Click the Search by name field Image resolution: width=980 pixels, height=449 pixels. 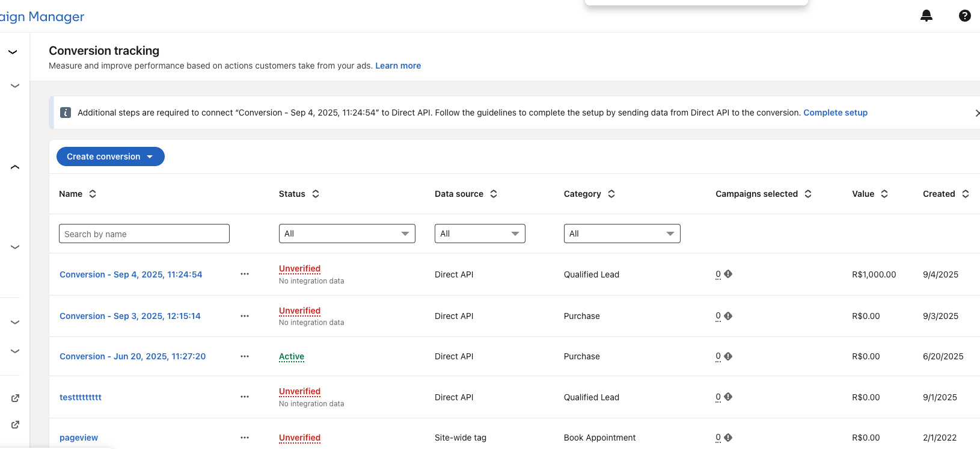pyautogui.click(x=144, y=234)
